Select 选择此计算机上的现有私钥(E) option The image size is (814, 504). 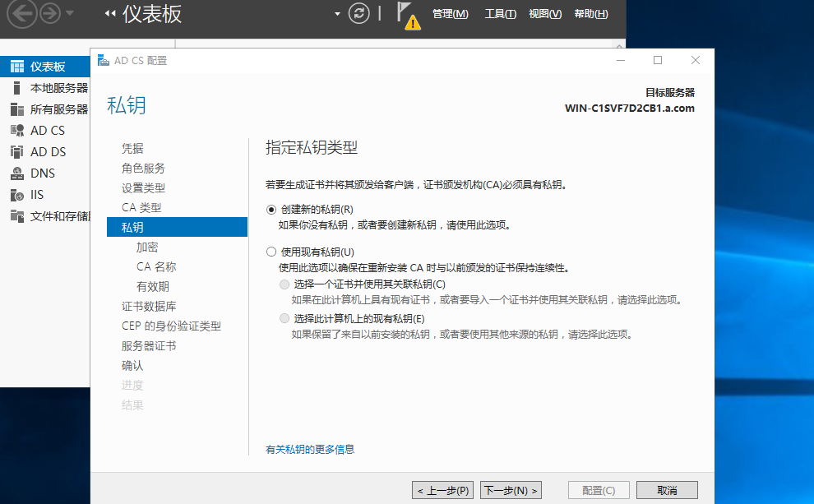coord(284,319)
